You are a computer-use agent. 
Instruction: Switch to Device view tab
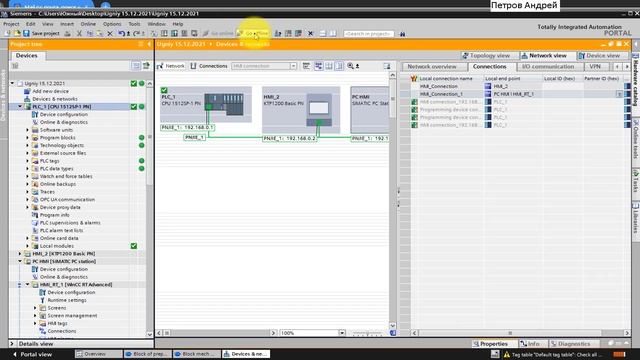pos(599,56)
